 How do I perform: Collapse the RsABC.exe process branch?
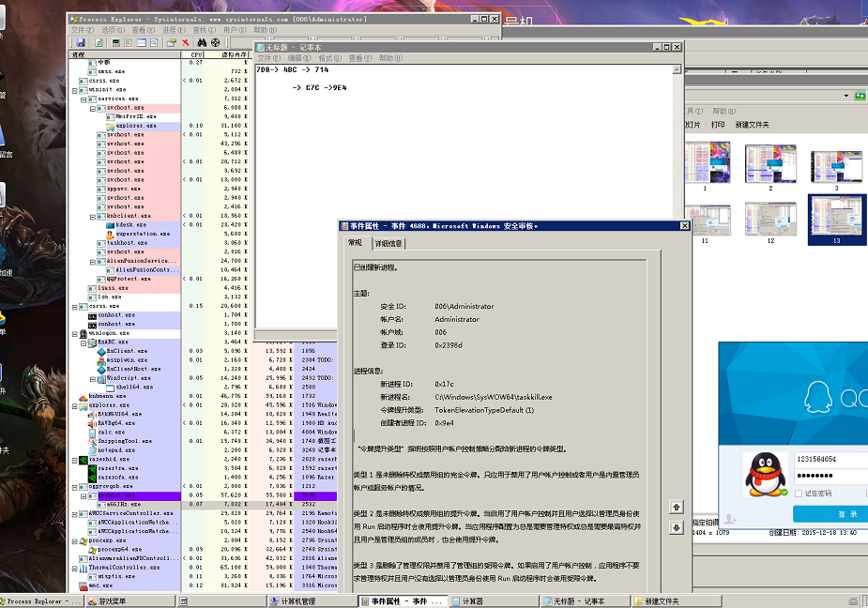coord(84,342)
